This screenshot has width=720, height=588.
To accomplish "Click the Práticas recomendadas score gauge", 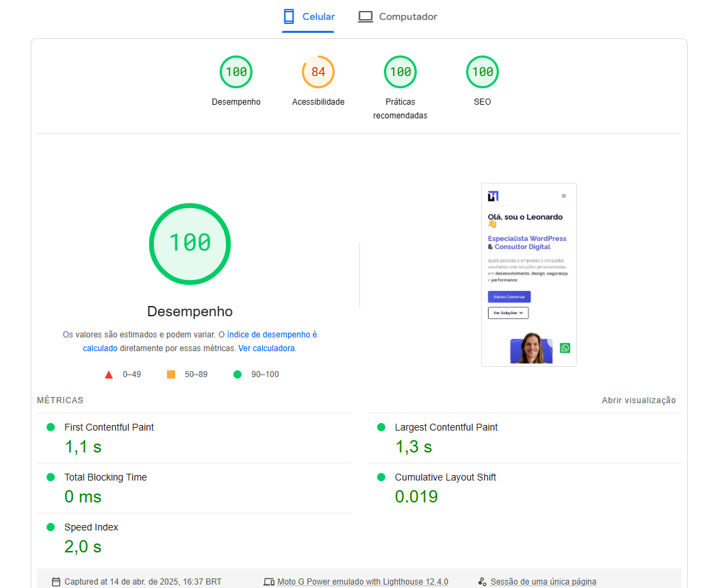I will tap(400, 72).
